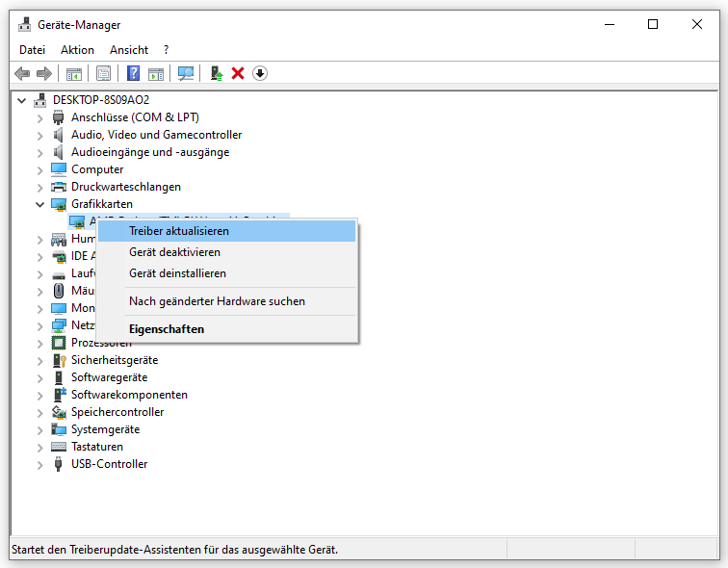The width and height of the screenshot is (728, 568).
Task: Click the Geräte-Manager title bar icon
Action: pos(25,25)
